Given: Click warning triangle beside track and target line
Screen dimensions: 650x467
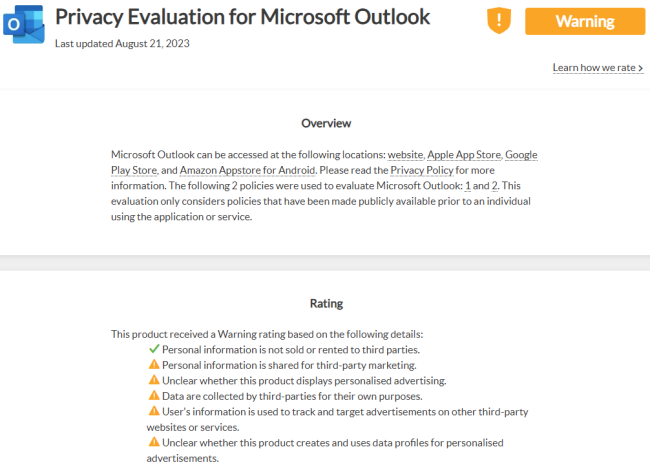Looking at the screenshot, I should pyautogui.click(x=154, y=411).
